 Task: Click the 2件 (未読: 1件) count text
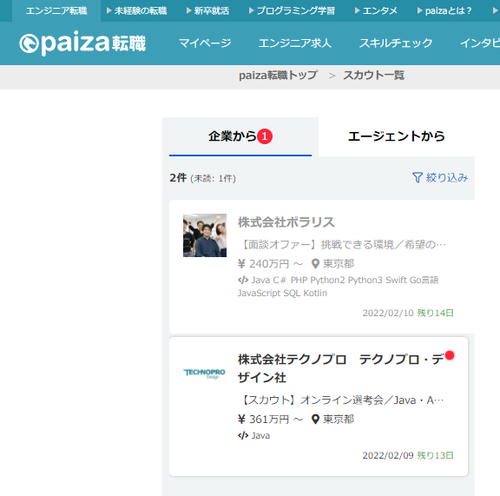[x=203, y=178]
